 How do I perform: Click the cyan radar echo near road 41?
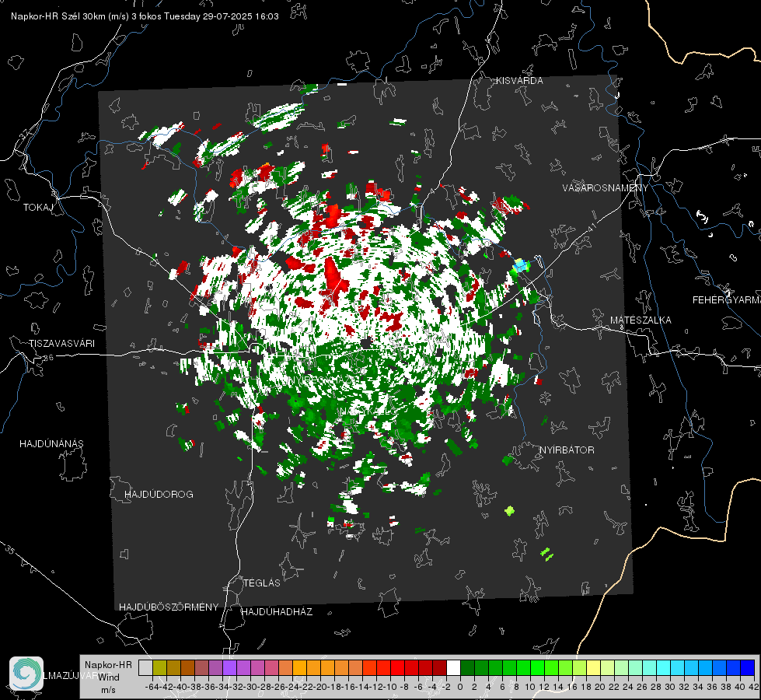pyautogui.click(x=521, y=265)
